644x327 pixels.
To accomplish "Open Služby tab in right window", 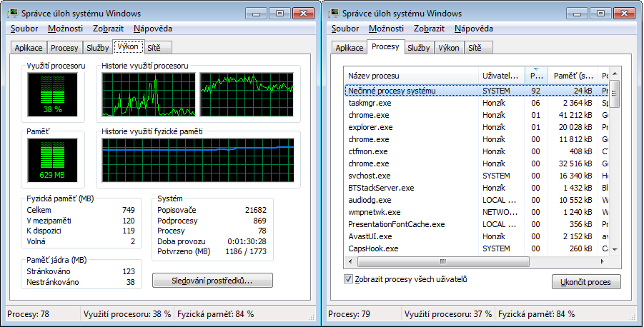I will [419, 48].
